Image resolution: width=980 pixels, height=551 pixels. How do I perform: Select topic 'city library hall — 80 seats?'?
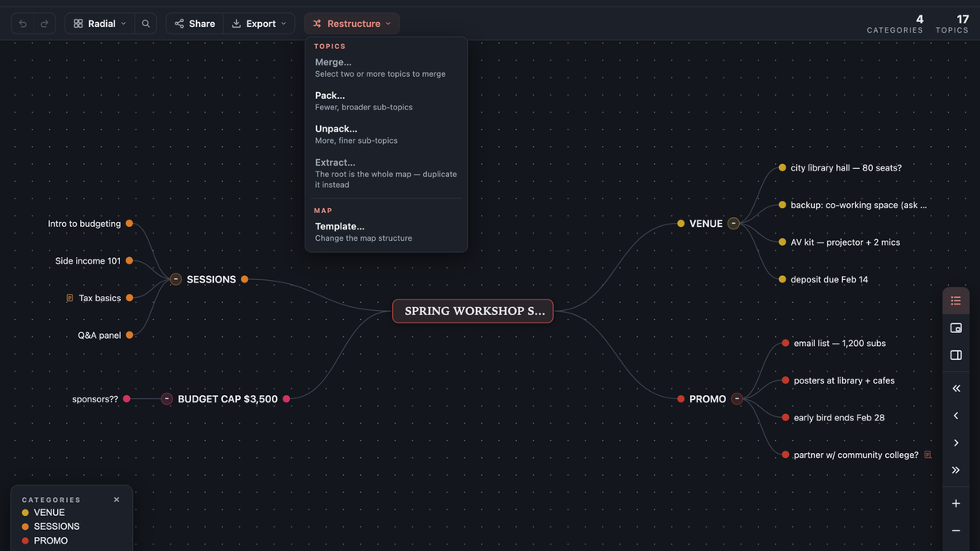(x=846, y=168)
